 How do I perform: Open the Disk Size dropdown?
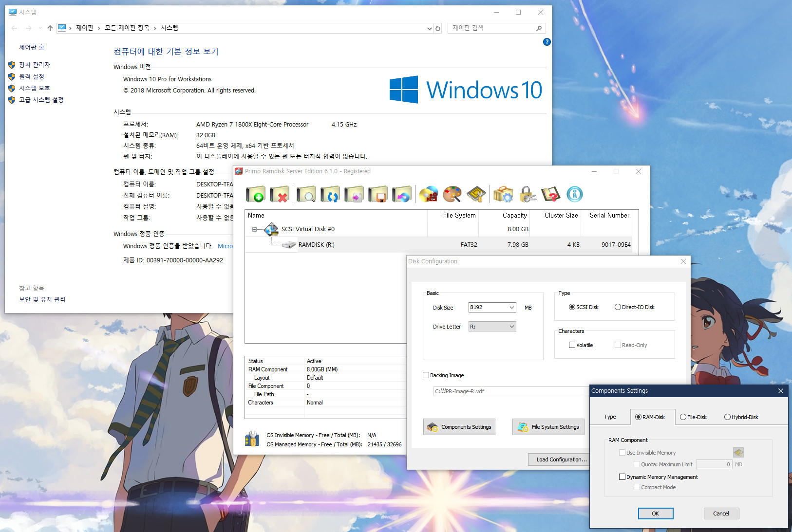(x=512, y=308)
